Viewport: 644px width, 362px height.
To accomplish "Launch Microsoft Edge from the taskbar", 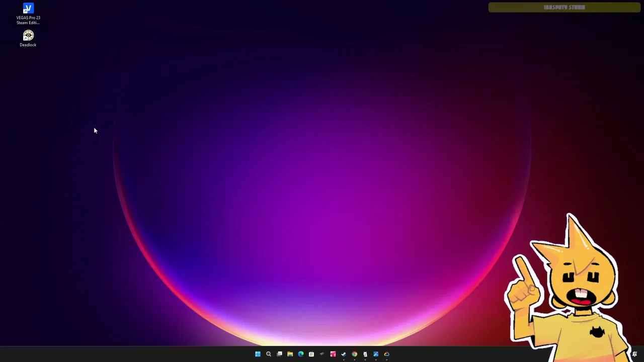I will (x=301, y=354).
